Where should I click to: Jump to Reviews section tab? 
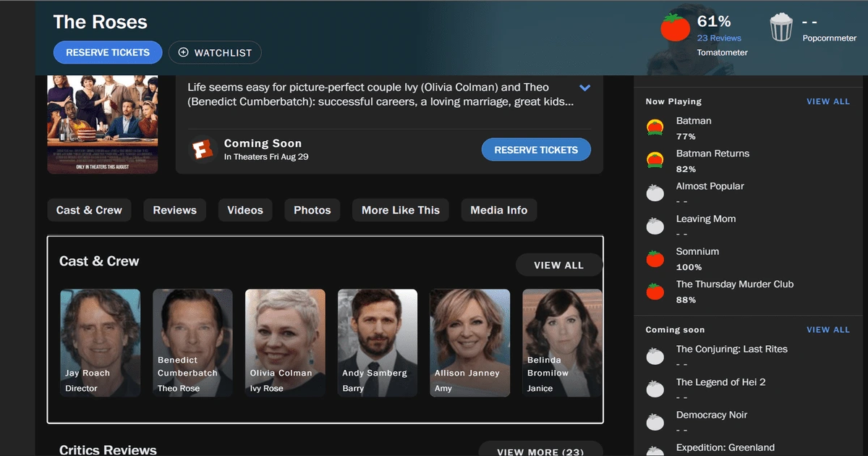pyautogui.click(x=175, y=210)
